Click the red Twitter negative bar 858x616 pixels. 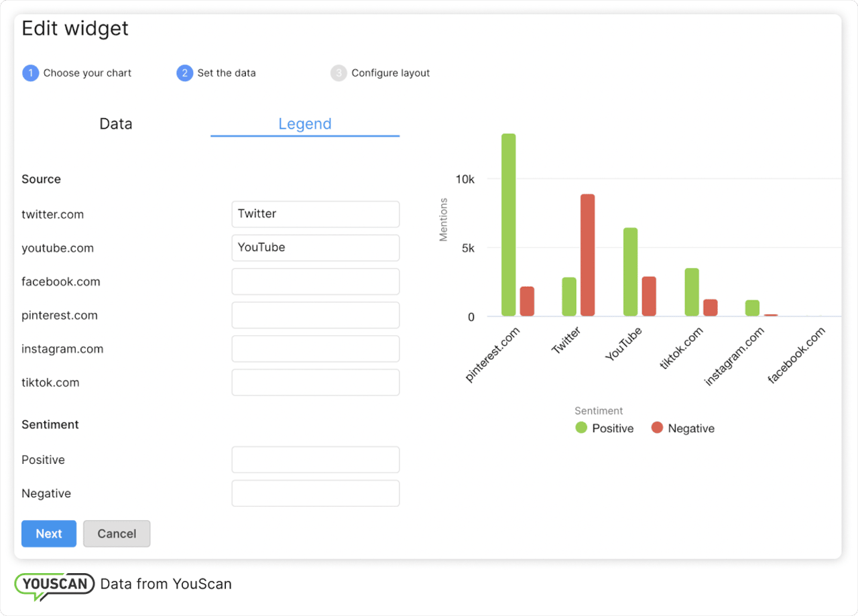click(588, 255)
